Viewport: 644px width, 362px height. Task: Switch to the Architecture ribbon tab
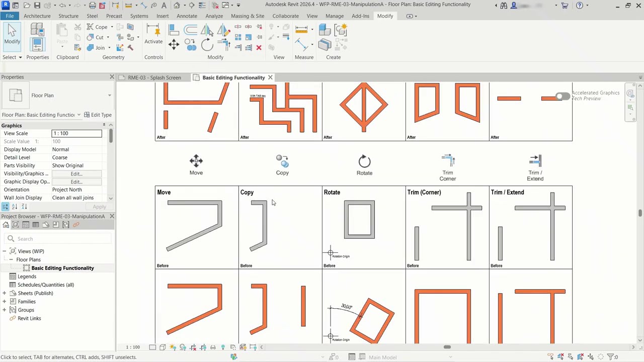[37, 16]
